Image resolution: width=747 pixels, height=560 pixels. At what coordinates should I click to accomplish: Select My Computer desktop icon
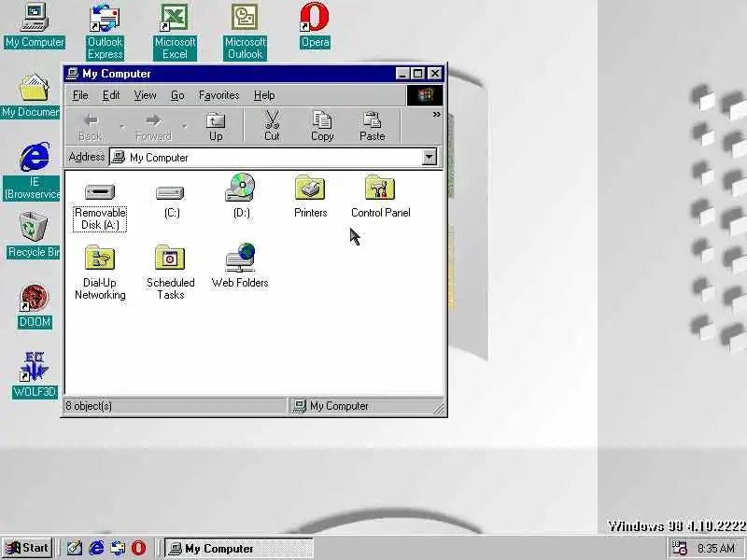tap(35, 25)
